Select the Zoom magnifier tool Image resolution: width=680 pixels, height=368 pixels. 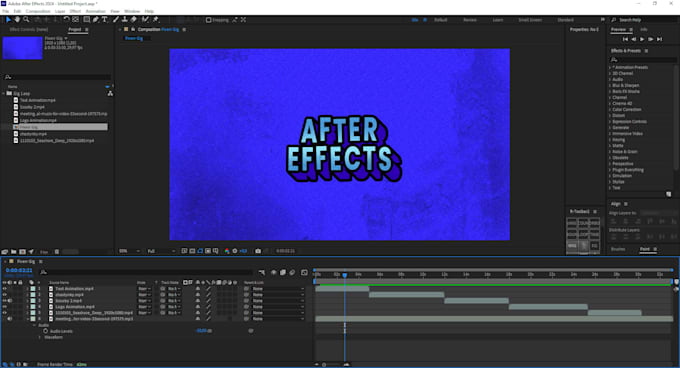click(x=26, y=20)
